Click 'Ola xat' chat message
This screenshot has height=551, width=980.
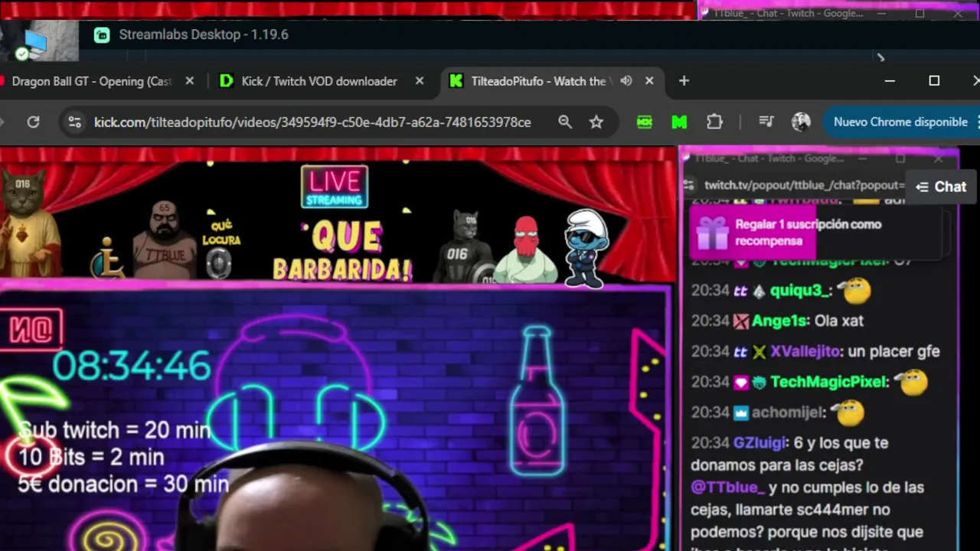click(839, 321)
